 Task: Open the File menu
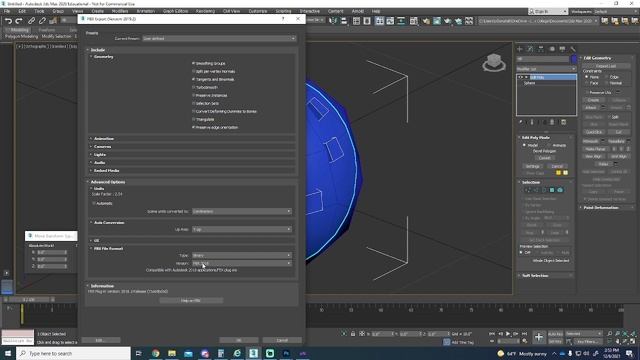[7, 11]
